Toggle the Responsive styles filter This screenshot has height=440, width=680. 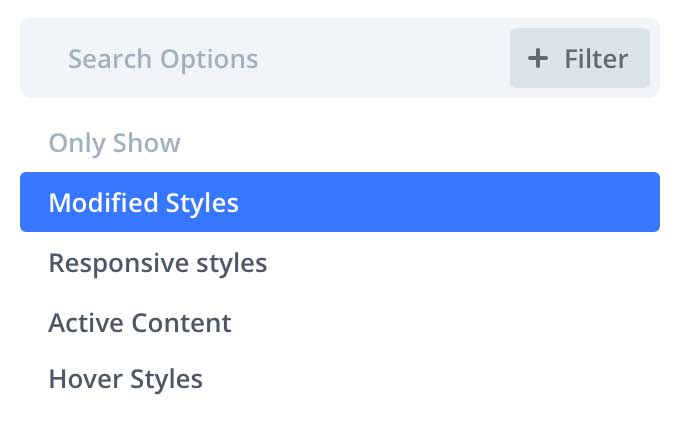point(158,263)
